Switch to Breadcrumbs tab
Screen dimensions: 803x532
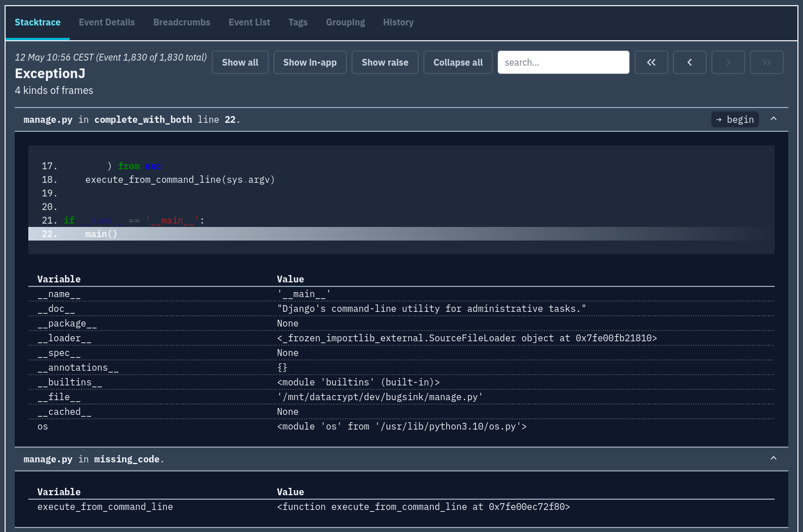tap(182, 23)
